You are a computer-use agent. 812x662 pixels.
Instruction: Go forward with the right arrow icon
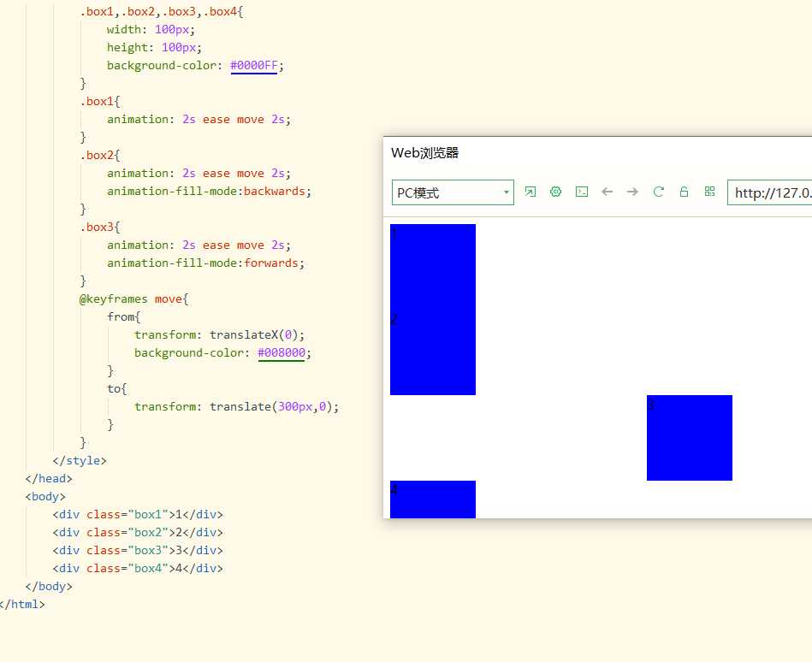pyautogui.click(x=632, y=192)
